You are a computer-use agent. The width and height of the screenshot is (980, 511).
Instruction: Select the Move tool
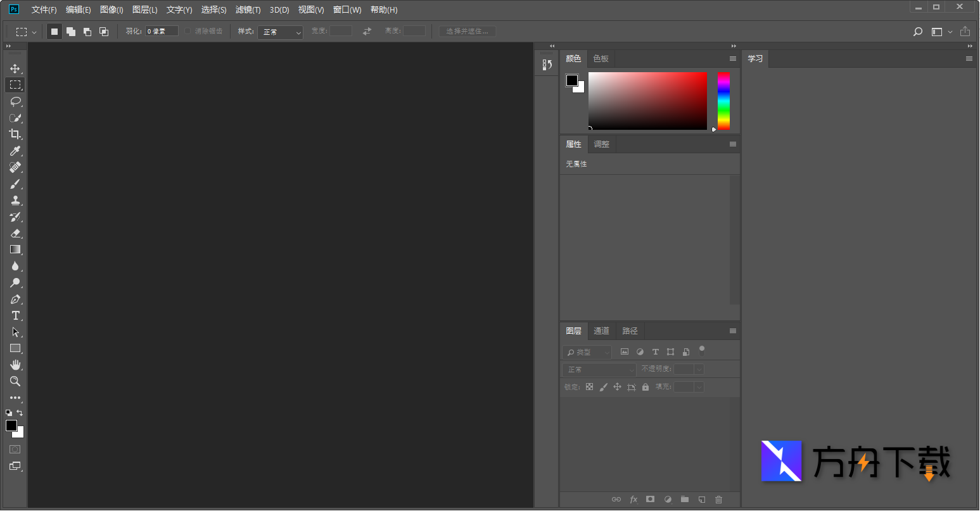tap(15, 68)
